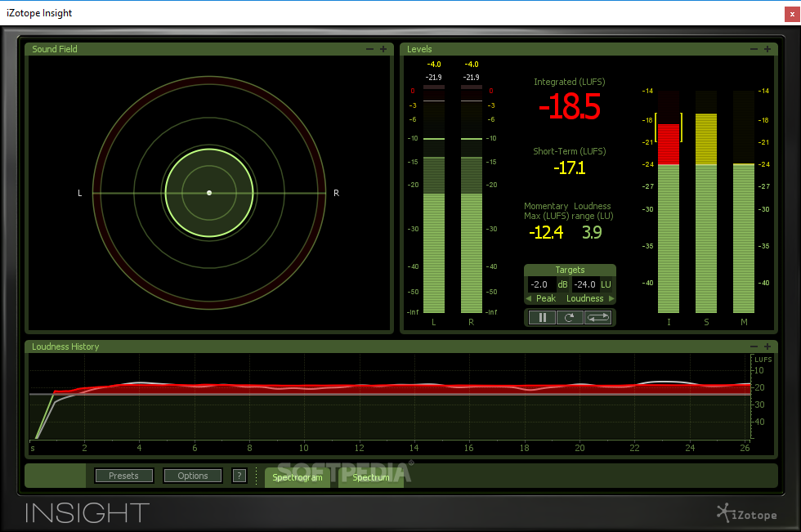Minimize the Levels panel with the minus icon

pyautogui.click(x=754, y=49)
